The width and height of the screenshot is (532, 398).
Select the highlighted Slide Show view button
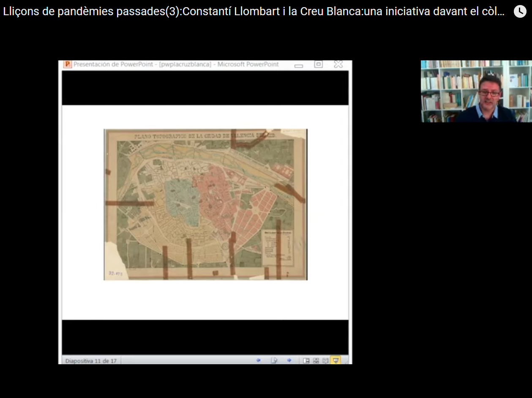[336, 361]
